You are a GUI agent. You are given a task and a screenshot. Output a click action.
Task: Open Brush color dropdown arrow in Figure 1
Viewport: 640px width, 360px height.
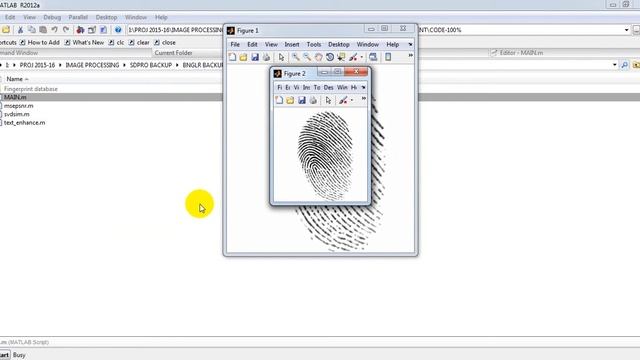tap(362, 58)
